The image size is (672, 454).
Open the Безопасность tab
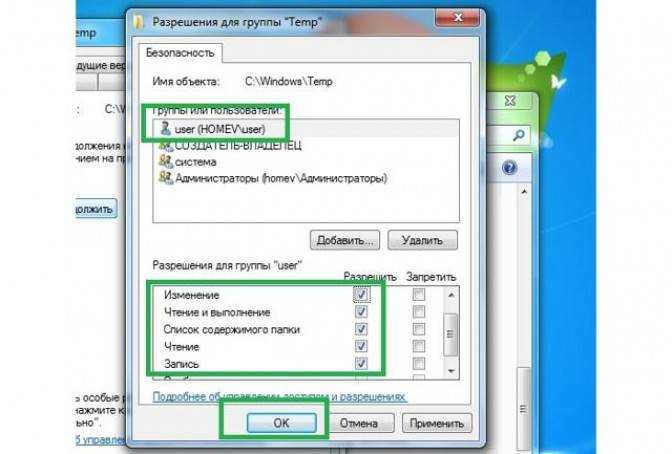tap(180, 53)
